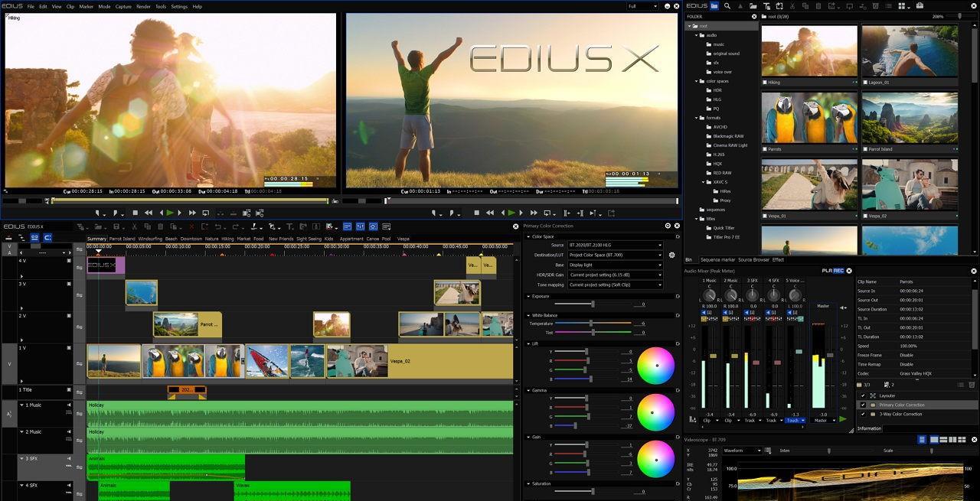Screen dimensions: 980x501
Task: Enable the Layouter effect checkbox
Action: [x=863, y=395]
